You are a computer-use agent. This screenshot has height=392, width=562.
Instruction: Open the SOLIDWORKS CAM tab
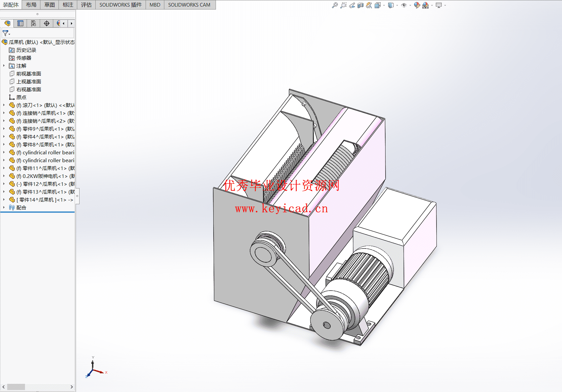coord(189,5)
